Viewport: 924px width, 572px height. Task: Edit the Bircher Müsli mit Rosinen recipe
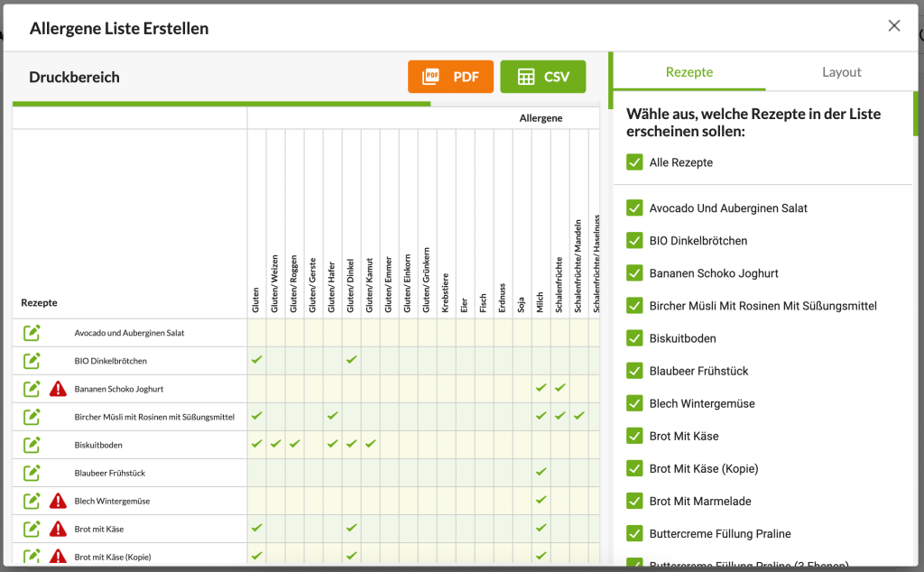32,416
